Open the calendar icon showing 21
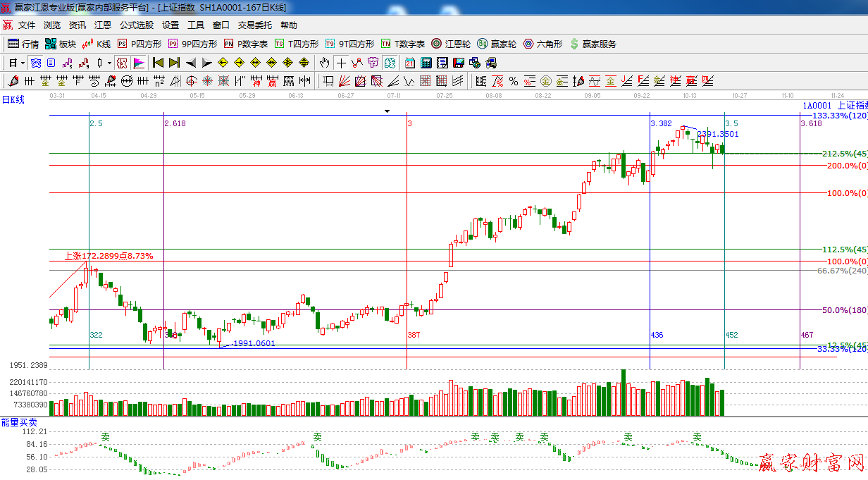The image size is (868, 480). 409,63
